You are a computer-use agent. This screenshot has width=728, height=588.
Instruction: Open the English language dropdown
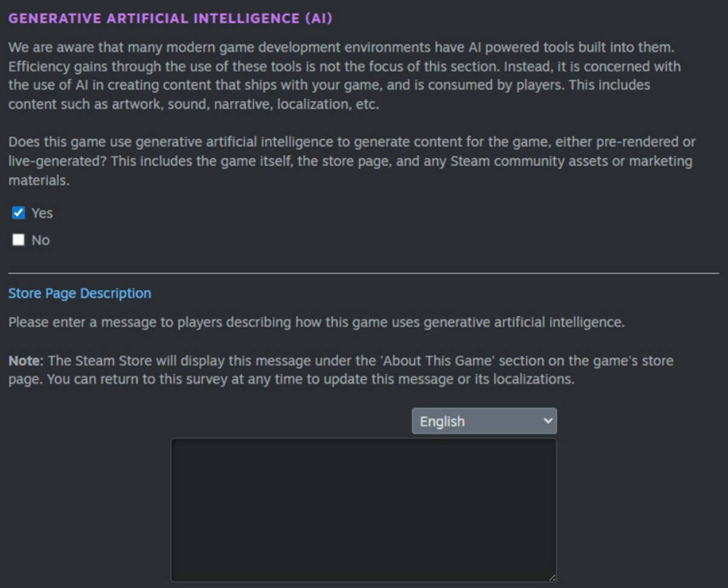tap(484, 421)
